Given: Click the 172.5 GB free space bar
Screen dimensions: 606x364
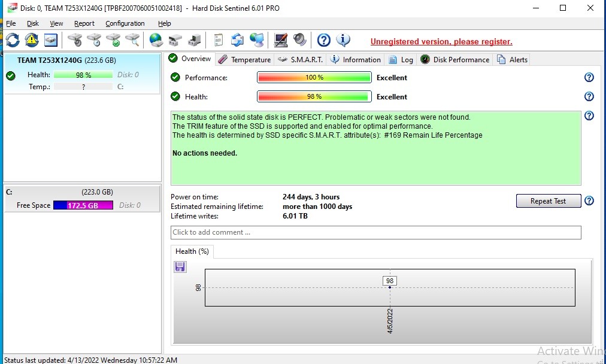Looking at the screenshot, I should pyautogui.click(x=83, y=205).
